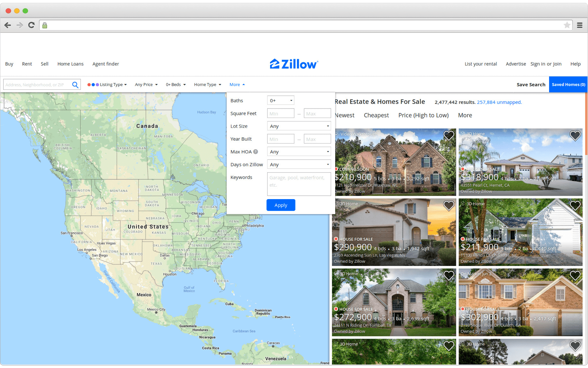Save the bottom-left partially shown 3D Home
This screenshot has height=368, width=588.
click(449, 346)
